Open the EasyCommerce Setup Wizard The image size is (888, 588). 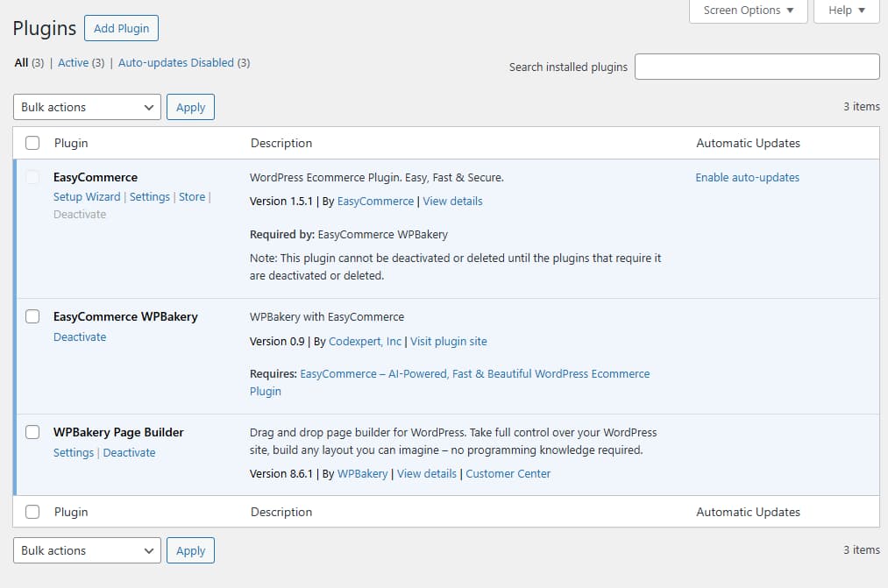87,196
